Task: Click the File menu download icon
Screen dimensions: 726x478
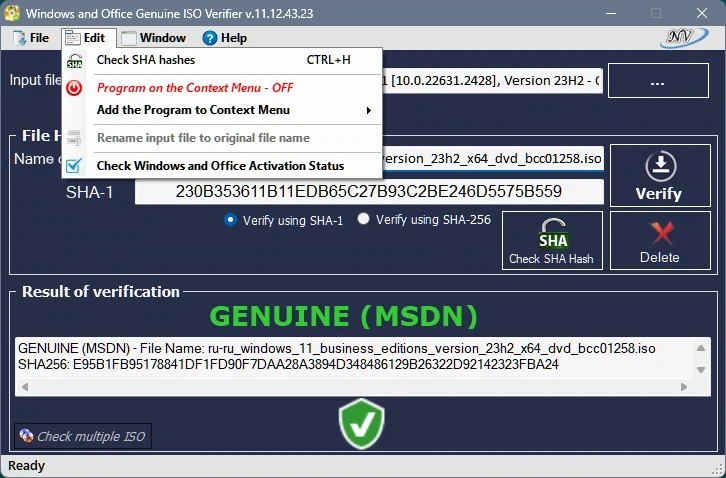Action: click(20, 38)
